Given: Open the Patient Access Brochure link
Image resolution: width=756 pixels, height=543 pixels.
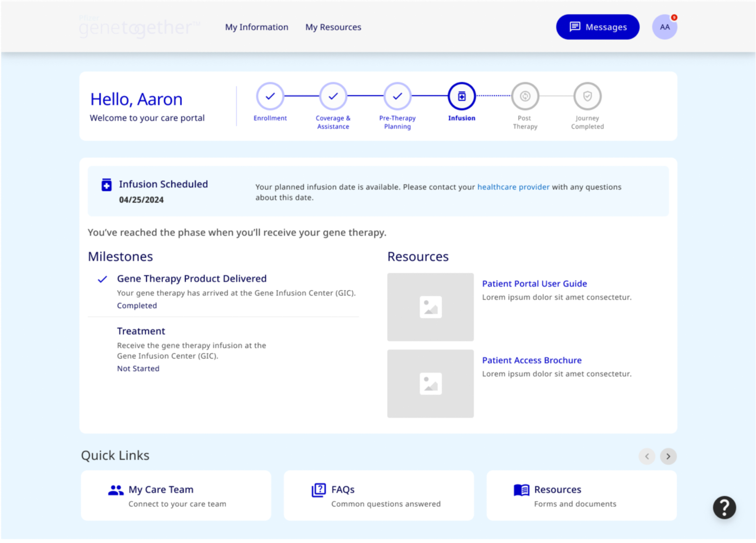Looking at the screenshot, I should [x=532, y=360].
